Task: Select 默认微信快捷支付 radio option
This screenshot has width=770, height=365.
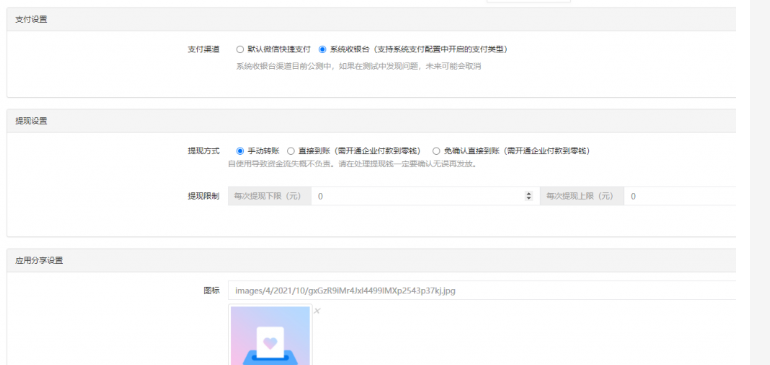Action: click(240, 49)
